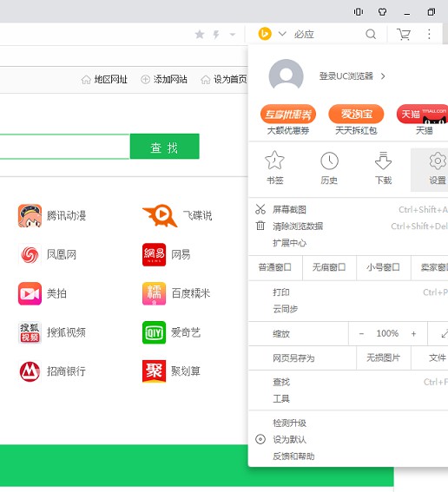448x492 pixels.
Task: Click the magnifier search icon
Action: [371, 34]
